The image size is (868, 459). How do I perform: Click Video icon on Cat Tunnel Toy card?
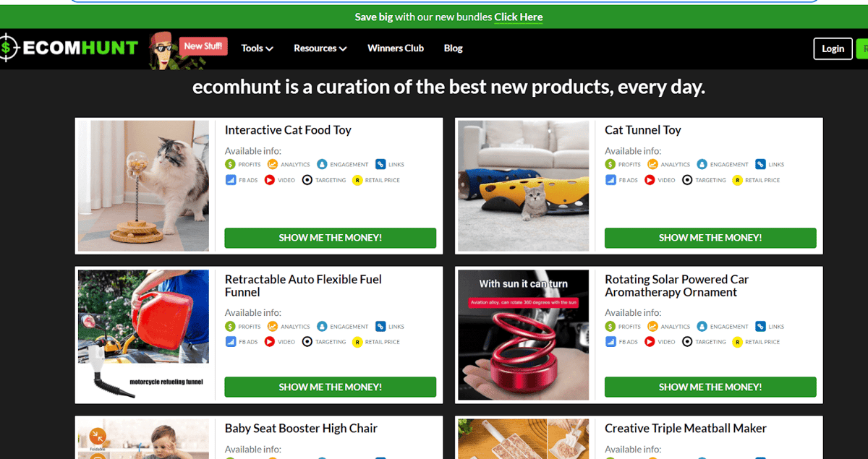coord(650,180)
